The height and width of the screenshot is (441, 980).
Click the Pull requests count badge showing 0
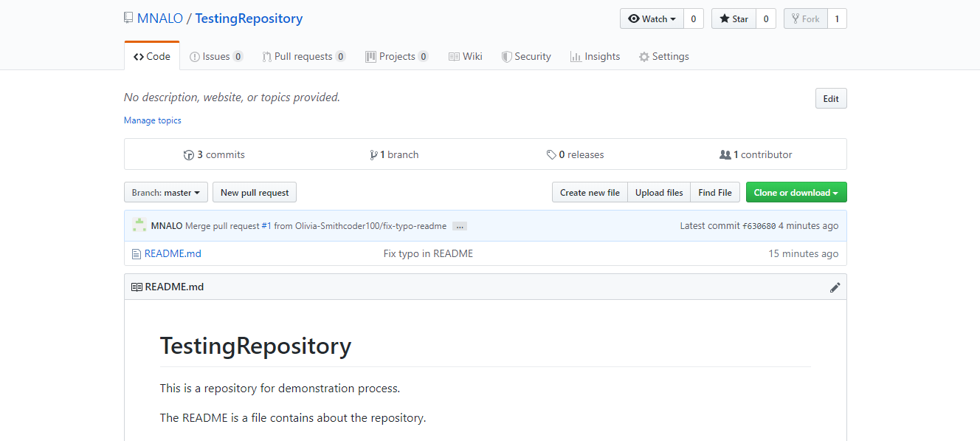click(340, 56)
